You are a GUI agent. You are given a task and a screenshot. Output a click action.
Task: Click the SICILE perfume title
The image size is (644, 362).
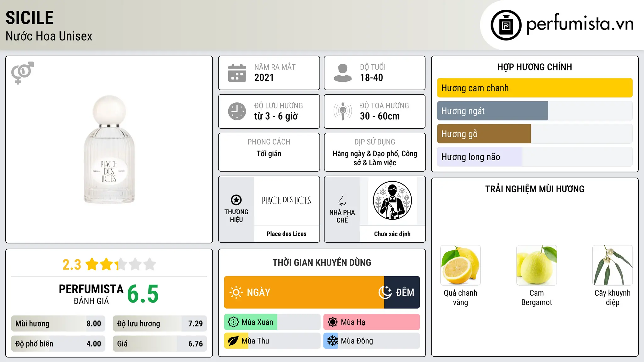pyautogui.click(x=30, y=18)
